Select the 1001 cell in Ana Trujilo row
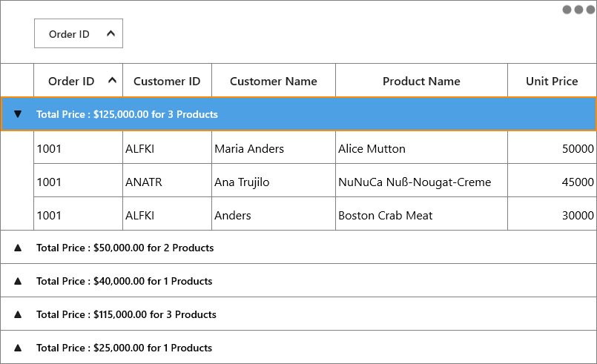Image resolution: width=597 pixels, height=364 pixels. [x=78, y=180]
